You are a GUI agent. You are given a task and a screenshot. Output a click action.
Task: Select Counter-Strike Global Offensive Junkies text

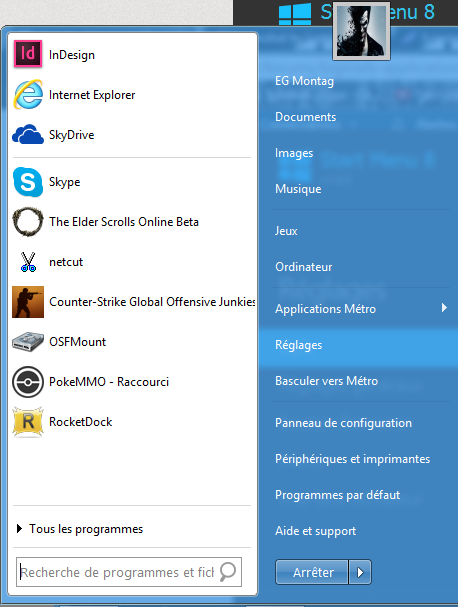pyautogui.click(x=152, y=302)
